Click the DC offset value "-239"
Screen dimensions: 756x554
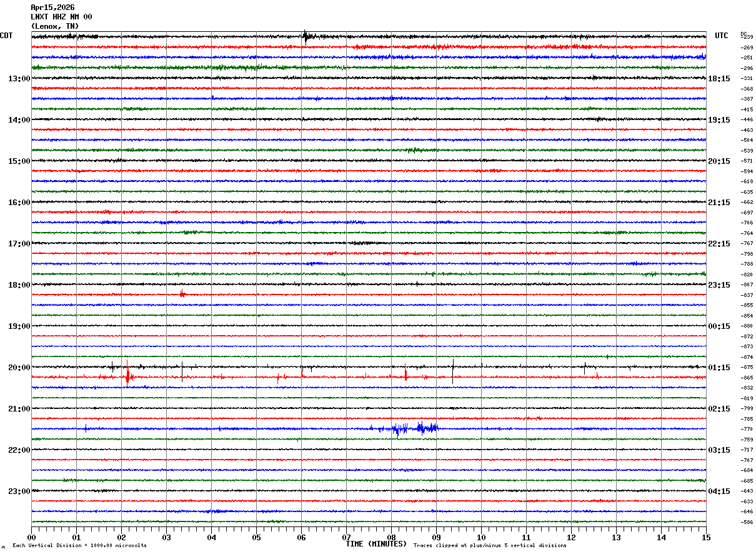(747, 37)
